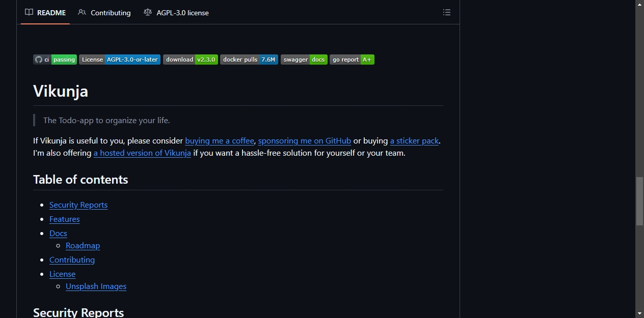Switch to the Contributing tab

[104, 13]
